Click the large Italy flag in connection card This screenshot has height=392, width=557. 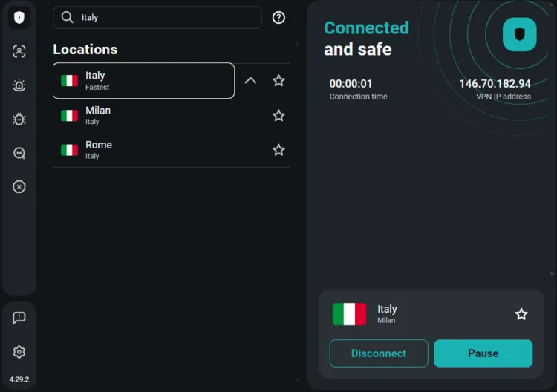[x=349, y=314]
